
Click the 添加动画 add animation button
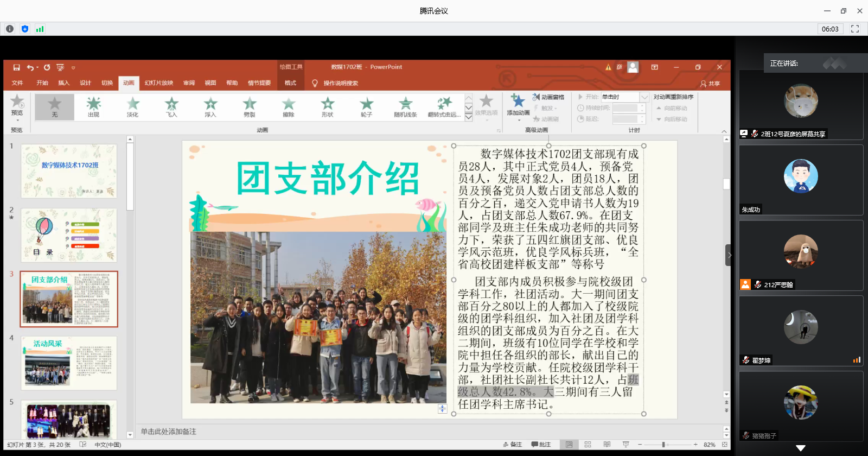coord(518,106)
